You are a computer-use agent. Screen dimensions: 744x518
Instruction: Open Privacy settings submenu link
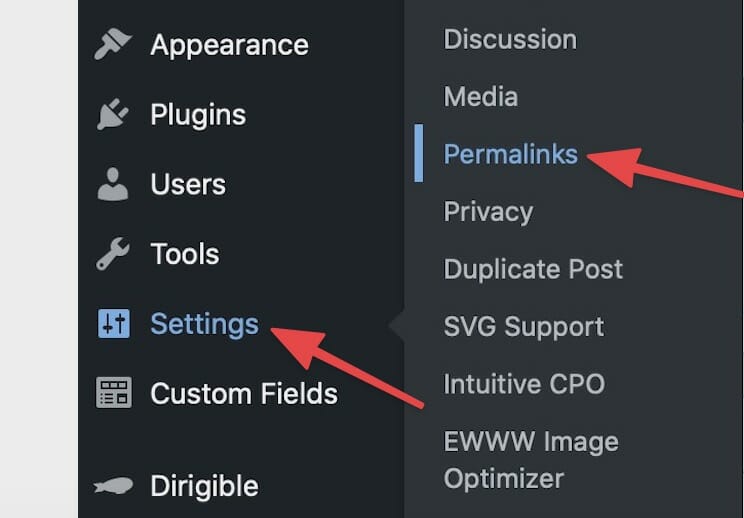pyautogui.click(x=488, y=212)
